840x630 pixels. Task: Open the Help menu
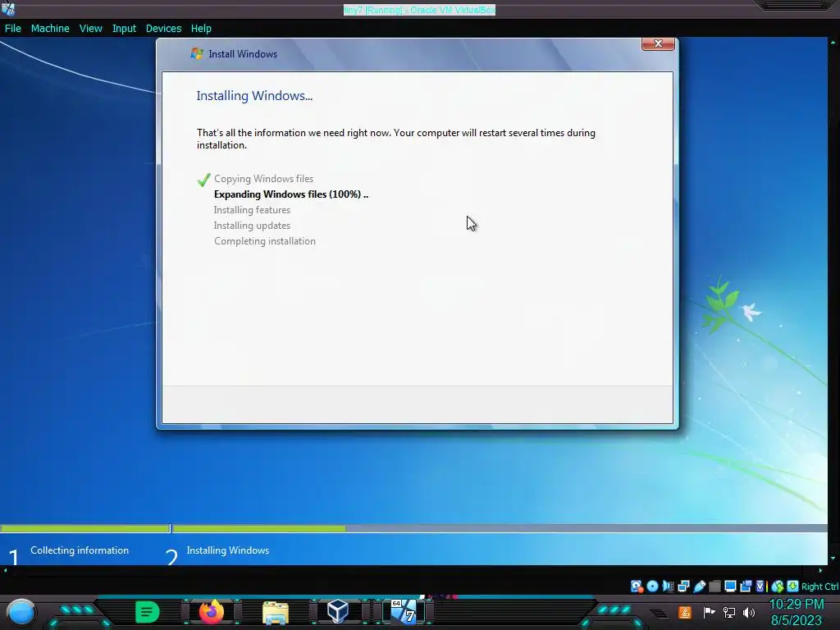click(x=201, y=29)
